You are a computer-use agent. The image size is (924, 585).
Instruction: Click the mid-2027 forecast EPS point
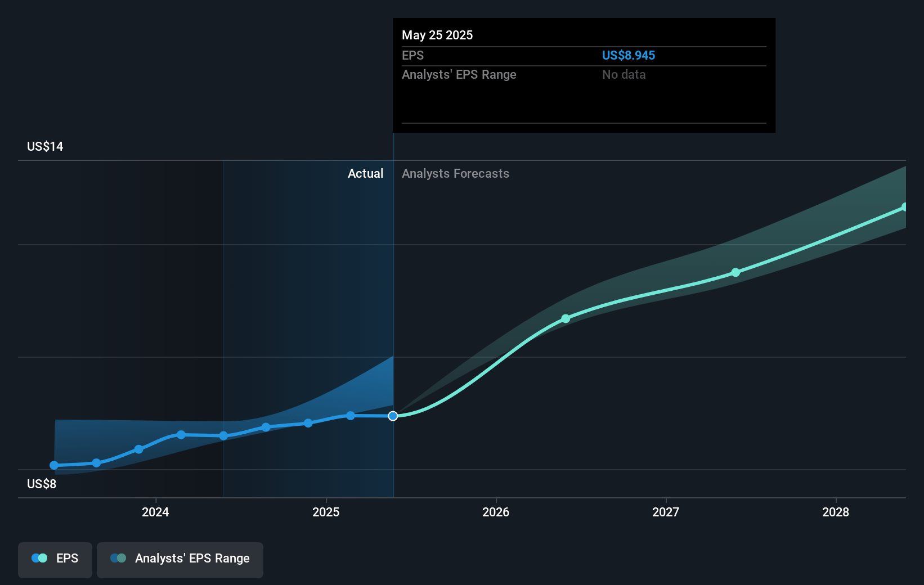[x=735, y=272]
